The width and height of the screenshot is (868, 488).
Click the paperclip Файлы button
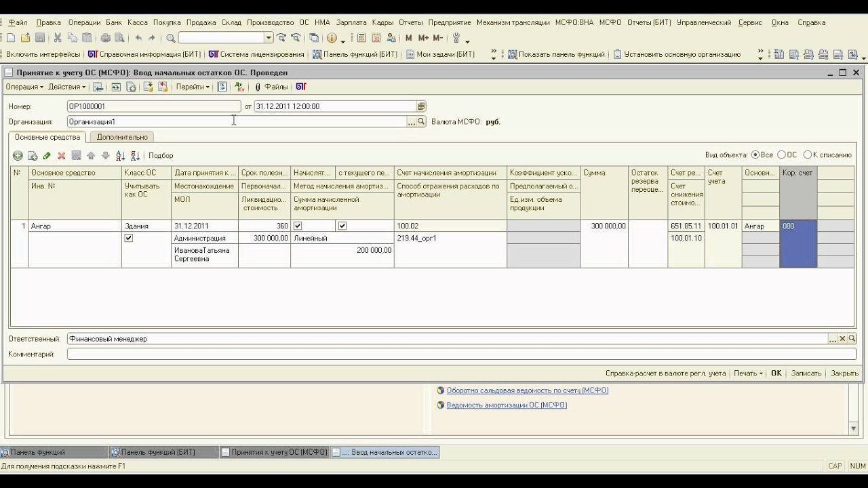(x=272, y=87)
